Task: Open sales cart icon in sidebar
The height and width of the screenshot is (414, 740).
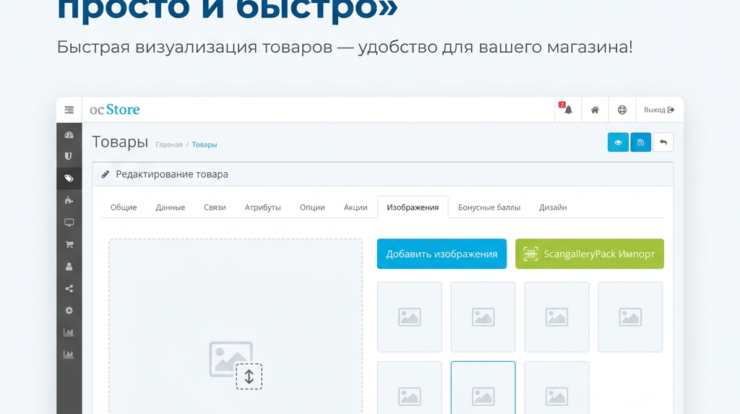Action: (x=69, y=245)
